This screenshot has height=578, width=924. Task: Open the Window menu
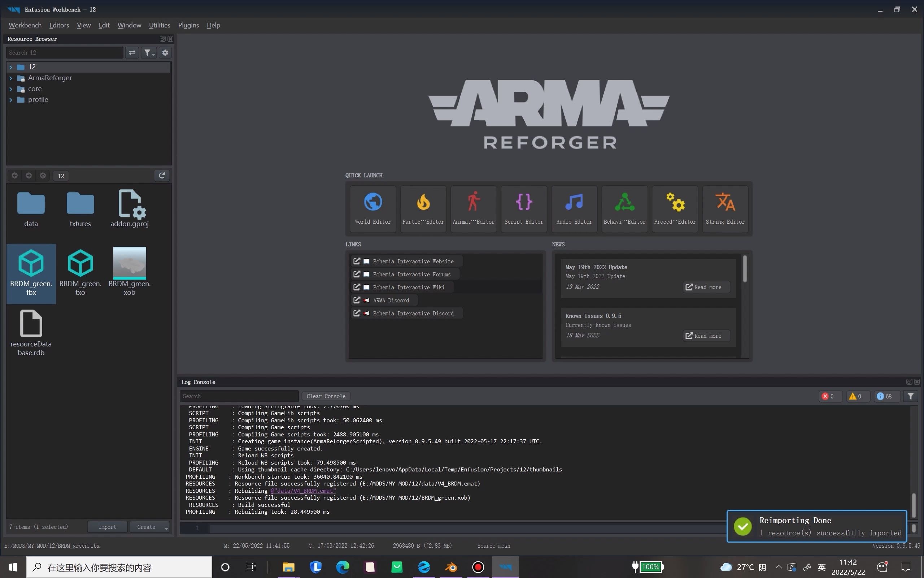(x=129, y=25)
